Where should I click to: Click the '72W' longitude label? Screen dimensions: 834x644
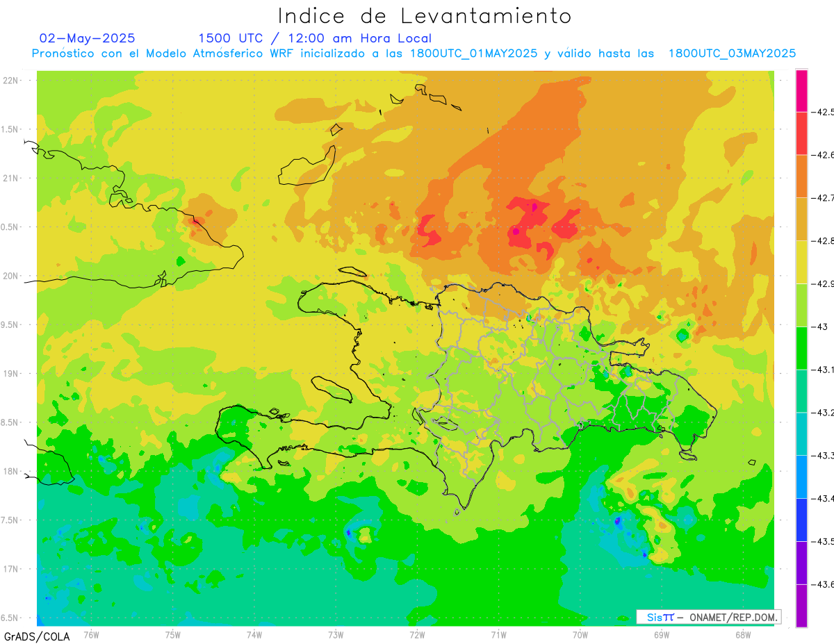coord(417,634)
